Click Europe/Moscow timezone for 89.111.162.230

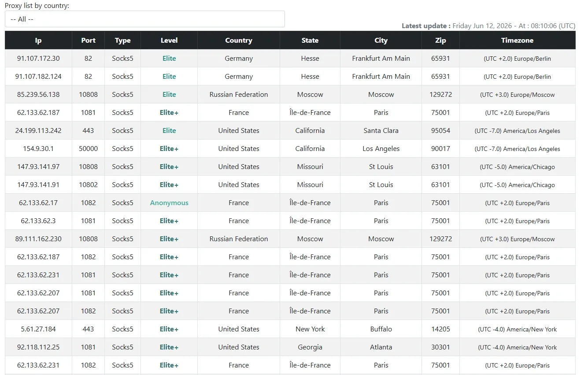point(517,239)
